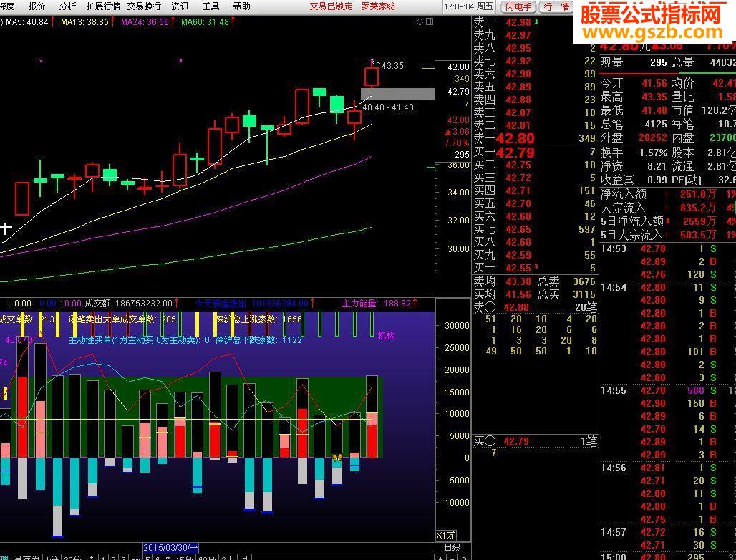Click the 深沪总上涨家数: 1656 label
The height and width of the screenshot is (560, 736).
pyautogui.click(x=258, y=319)
